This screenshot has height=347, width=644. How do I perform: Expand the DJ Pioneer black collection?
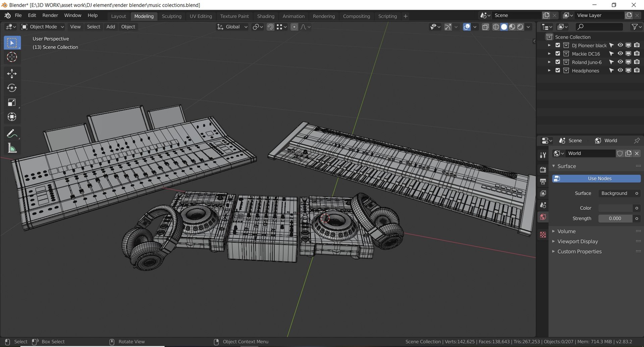[x=549, y=45]
